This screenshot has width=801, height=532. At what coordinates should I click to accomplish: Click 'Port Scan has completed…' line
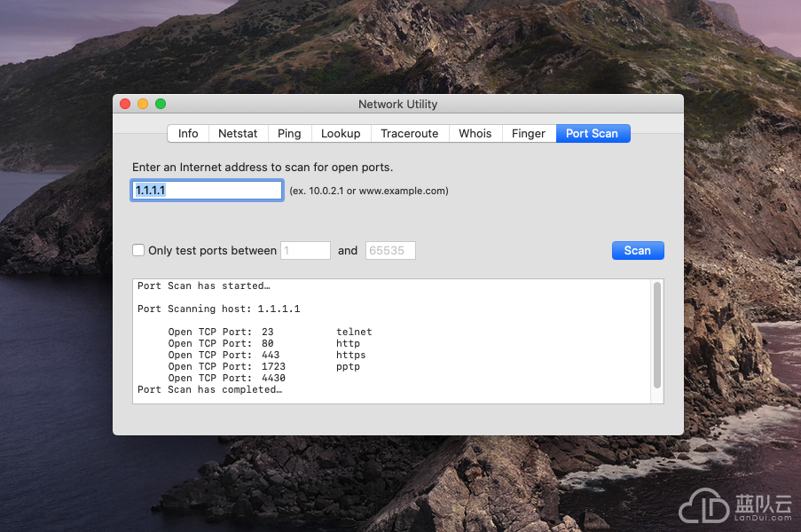(x=209, y=389)
